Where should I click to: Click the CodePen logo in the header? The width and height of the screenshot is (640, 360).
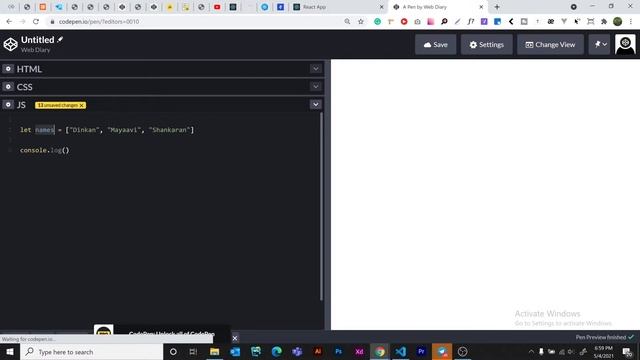click(10, 44)
